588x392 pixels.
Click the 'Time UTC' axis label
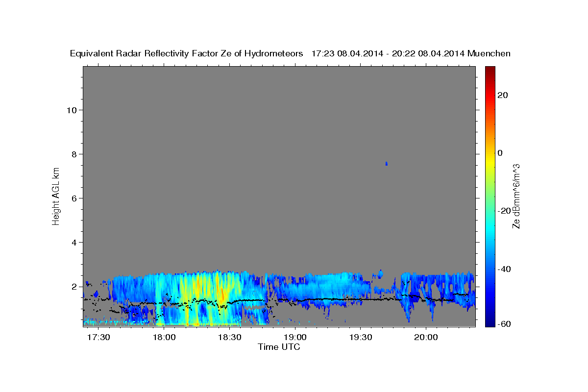click(x=279, y=347)
